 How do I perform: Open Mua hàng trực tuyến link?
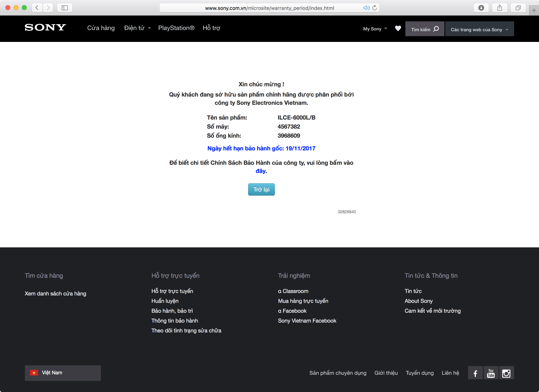tap(303, 301)
